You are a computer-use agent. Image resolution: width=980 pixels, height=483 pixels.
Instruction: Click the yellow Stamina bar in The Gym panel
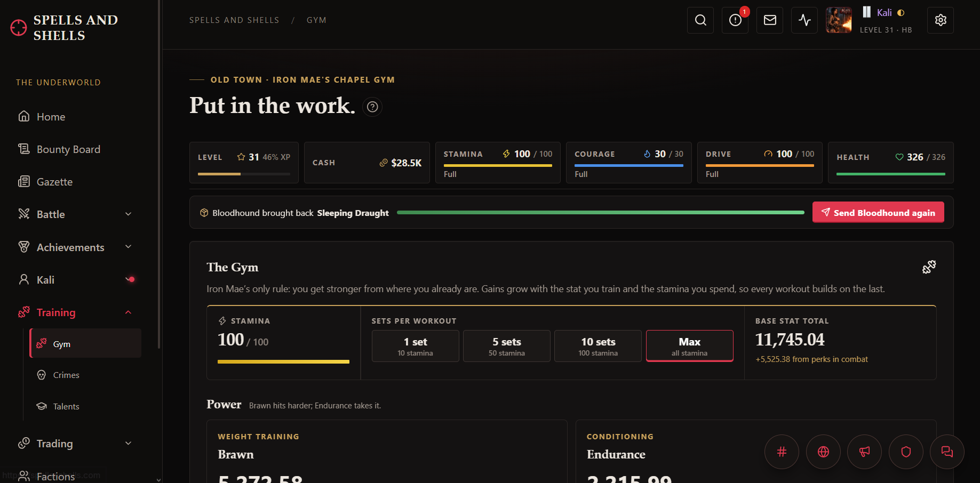point(283,361)
